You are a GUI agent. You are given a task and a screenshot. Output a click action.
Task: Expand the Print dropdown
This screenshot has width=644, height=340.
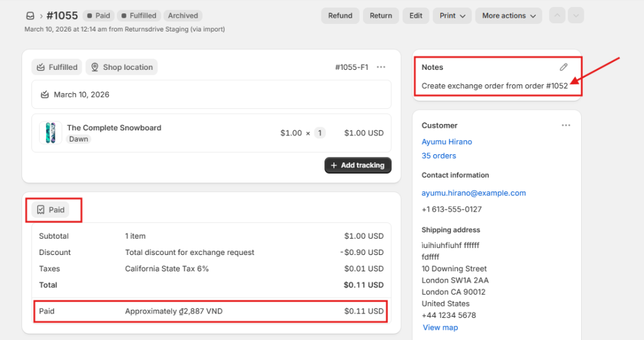click(452, 16)
